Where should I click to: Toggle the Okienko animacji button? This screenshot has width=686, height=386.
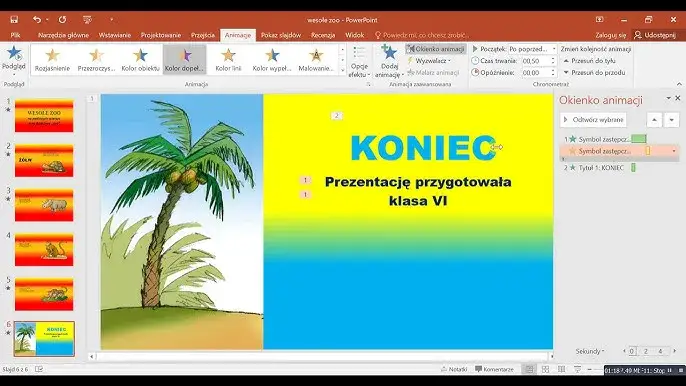436,49
